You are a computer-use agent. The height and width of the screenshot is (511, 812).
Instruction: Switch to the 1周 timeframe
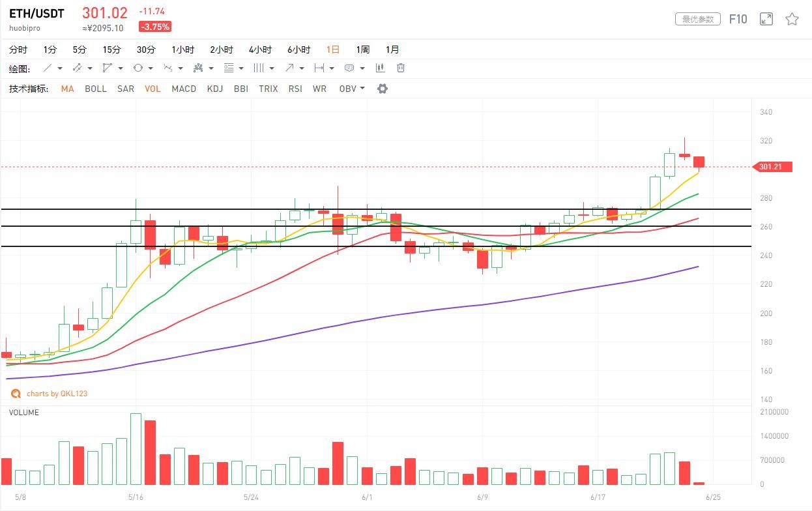tap(363, 50)
